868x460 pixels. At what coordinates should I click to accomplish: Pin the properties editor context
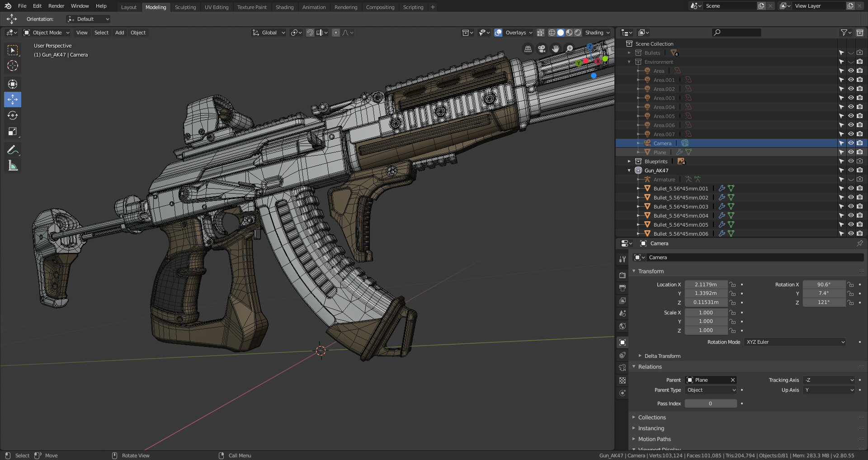tap(859, 243)
